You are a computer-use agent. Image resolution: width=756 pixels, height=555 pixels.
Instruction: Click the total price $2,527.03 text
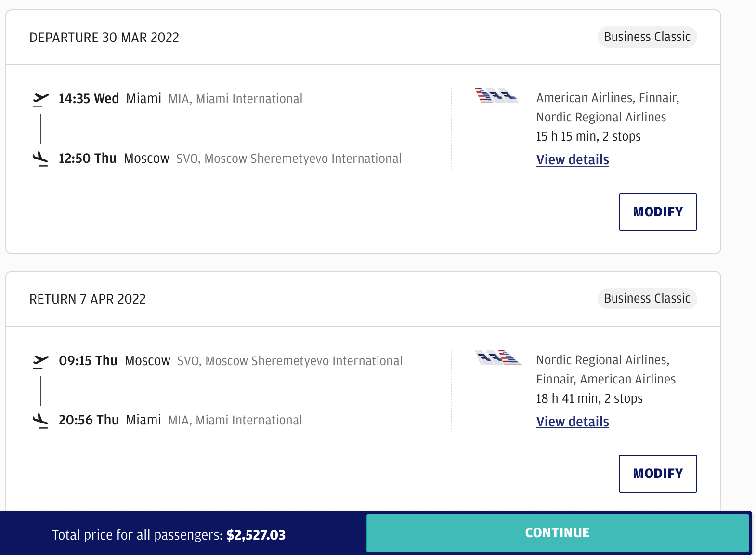point(256,535)
